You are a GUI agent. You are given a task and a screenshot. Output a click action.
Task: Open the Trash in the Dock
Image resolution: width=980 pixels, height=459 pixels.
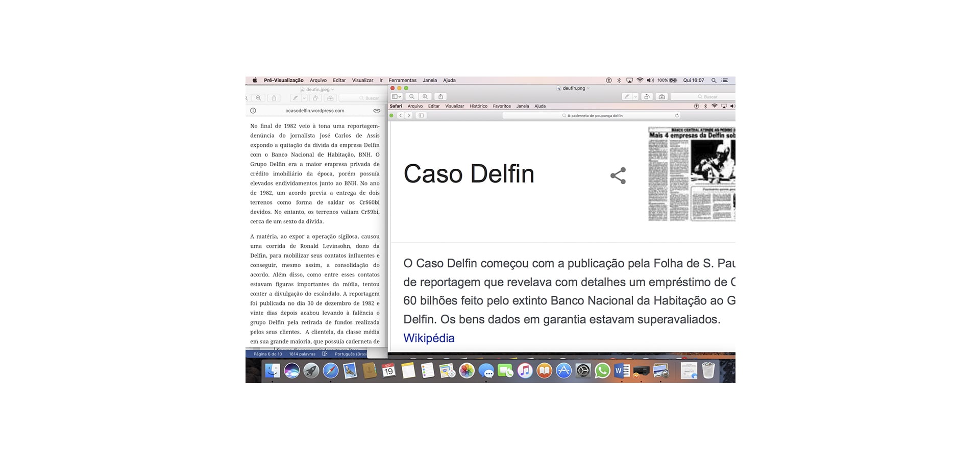[x=708, y=371]
